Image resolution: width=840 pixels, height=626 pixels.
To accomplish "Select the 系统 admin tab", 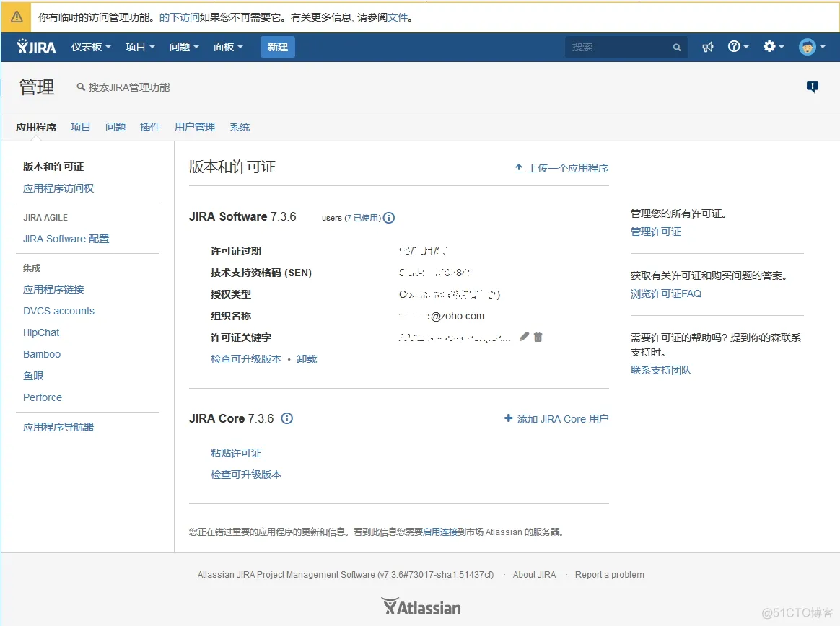I will tap(240, 127).
